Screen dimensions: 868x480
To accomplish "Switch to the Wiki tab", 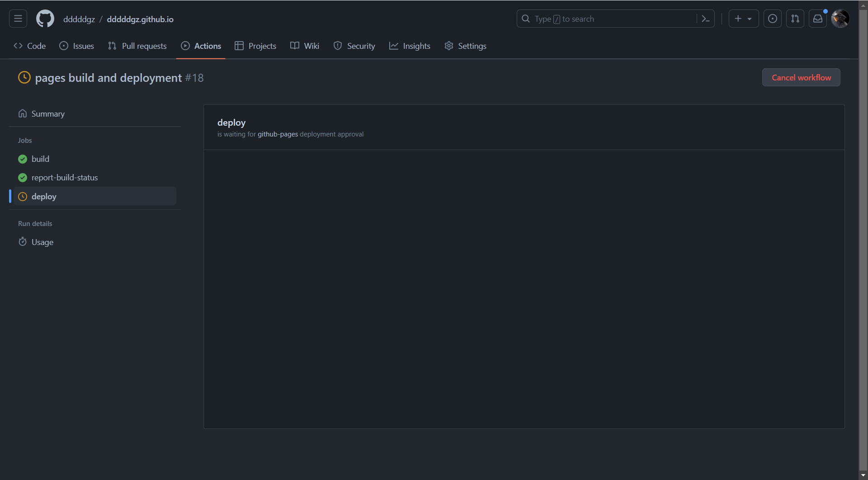I will pos(305,46).
